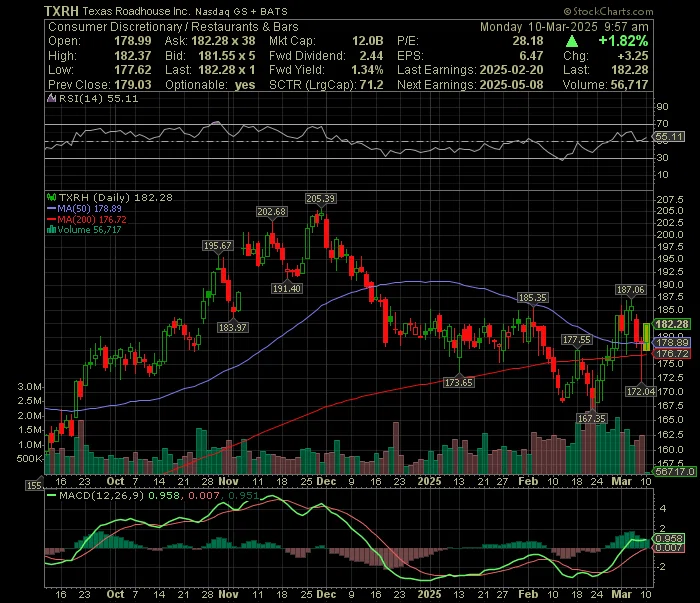Click the Ask quote '182.28 x 38'
This screenshot has height=603, width=700.
[x=223, y=41]
